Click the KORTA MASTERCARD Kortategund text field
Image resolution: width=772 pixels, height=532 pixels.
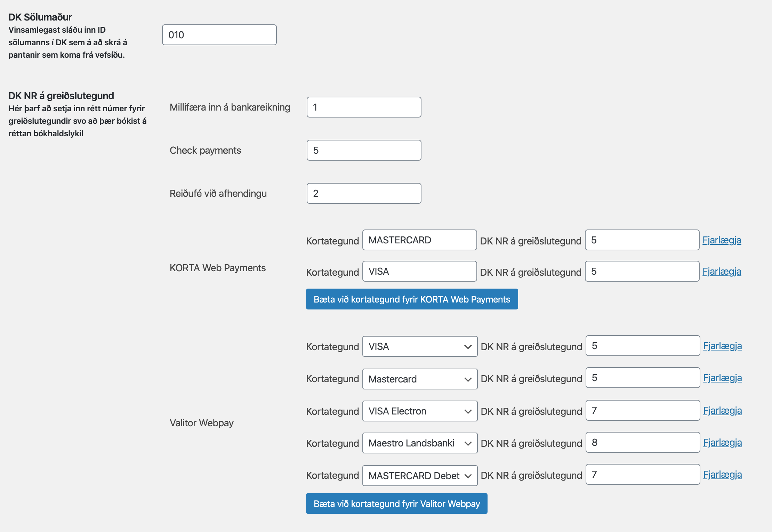point(420,240)
